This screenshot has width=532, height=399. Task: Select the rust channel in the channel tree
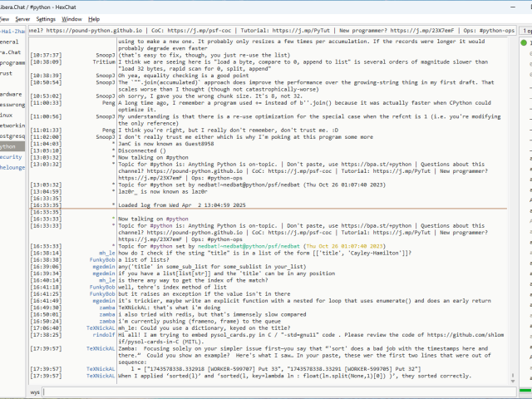click(x=7, y=73)
